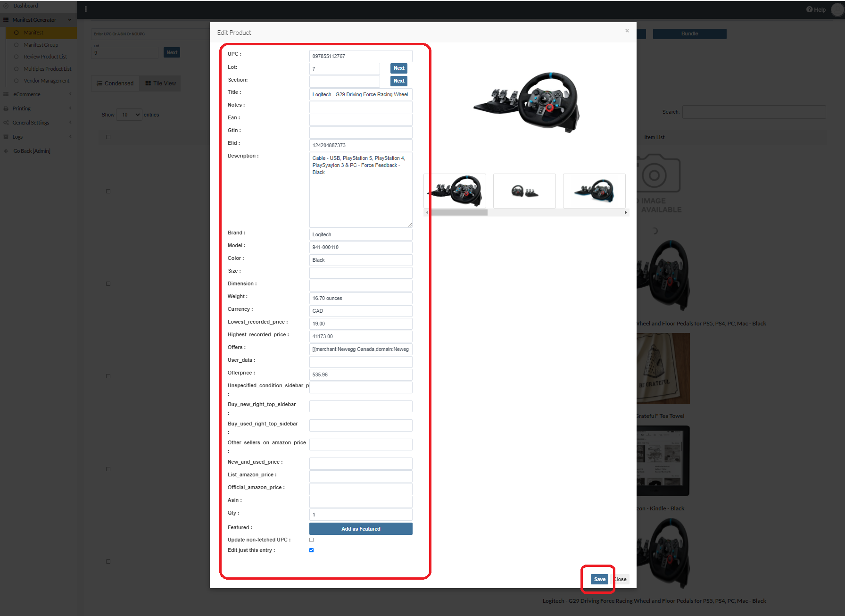Click Go Back [Admin] link

coord(32,151)
